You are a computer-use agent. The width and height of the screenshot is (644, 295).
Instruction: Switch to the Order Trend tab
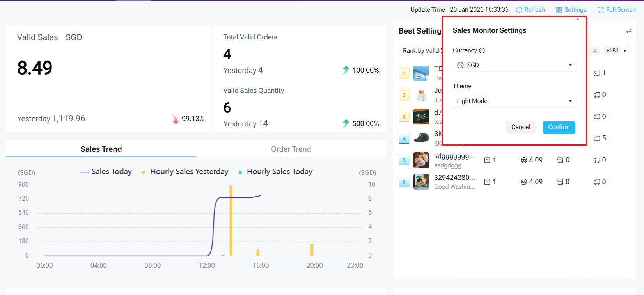click(x=291, y=149)
